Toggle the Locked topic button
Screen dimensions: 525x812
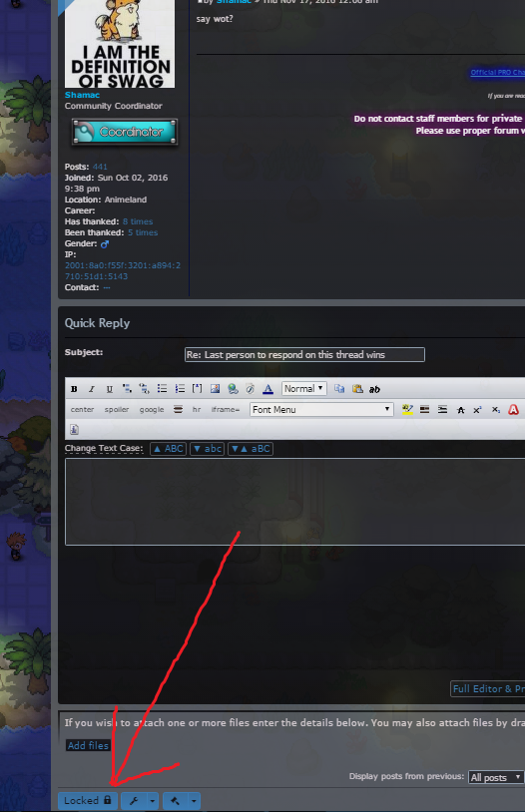88,800
